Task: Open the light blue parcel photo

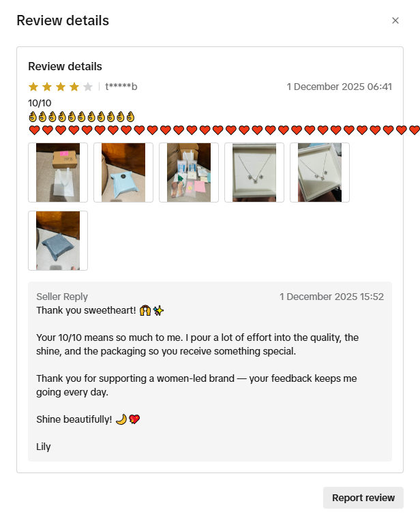Action: pos(123,172)
